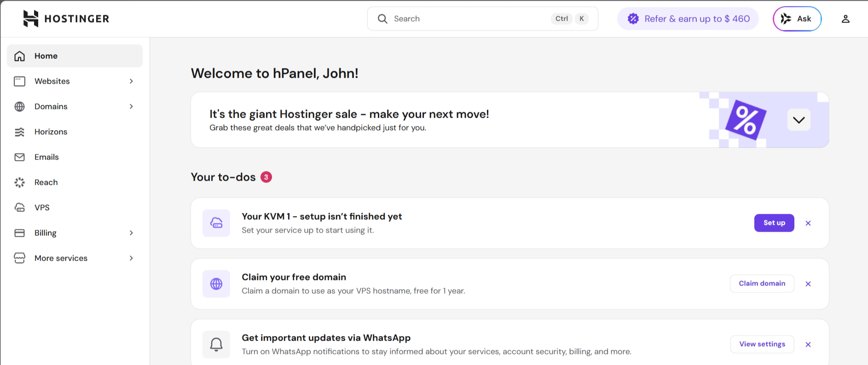Click 'Grab these great deals' subtitle text

point(318,128)
